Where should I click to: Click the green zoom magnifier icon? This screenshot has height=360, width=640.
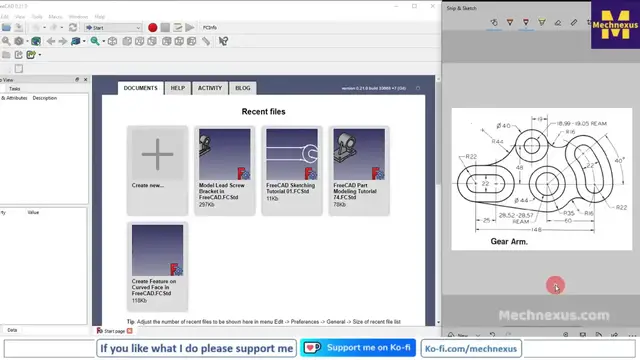[95, 41]
